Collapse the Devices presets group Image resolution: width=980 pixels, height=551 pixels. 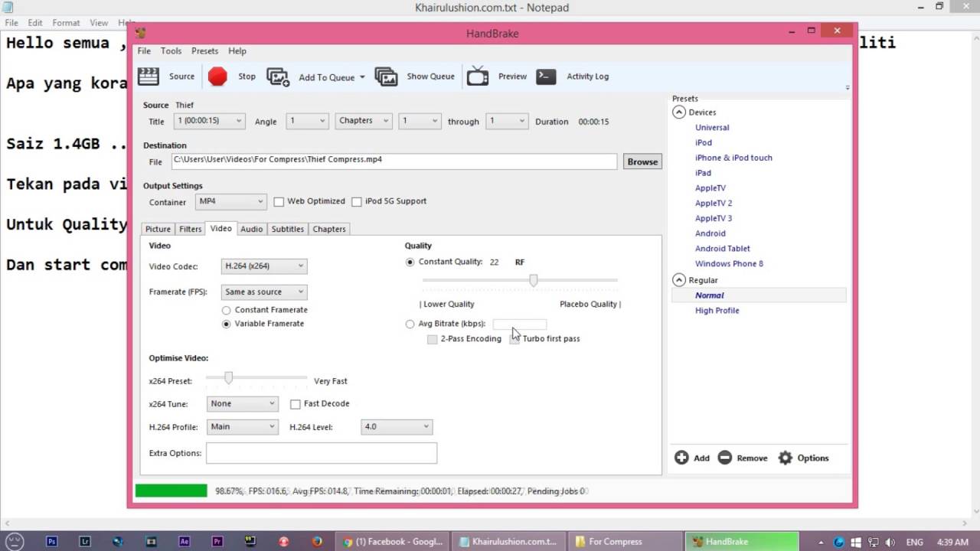click(x=679, y=112)
